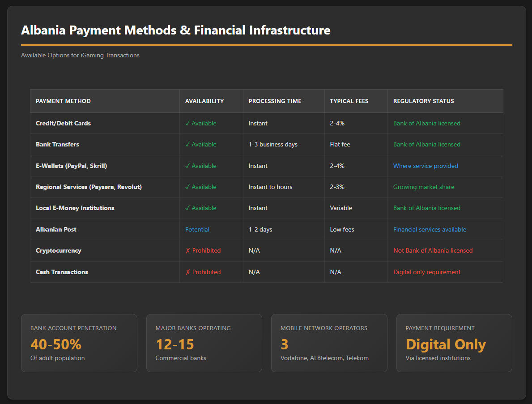Click the Processing Time column header
Viewport: 532px width, 404px height.
[275, 101]
